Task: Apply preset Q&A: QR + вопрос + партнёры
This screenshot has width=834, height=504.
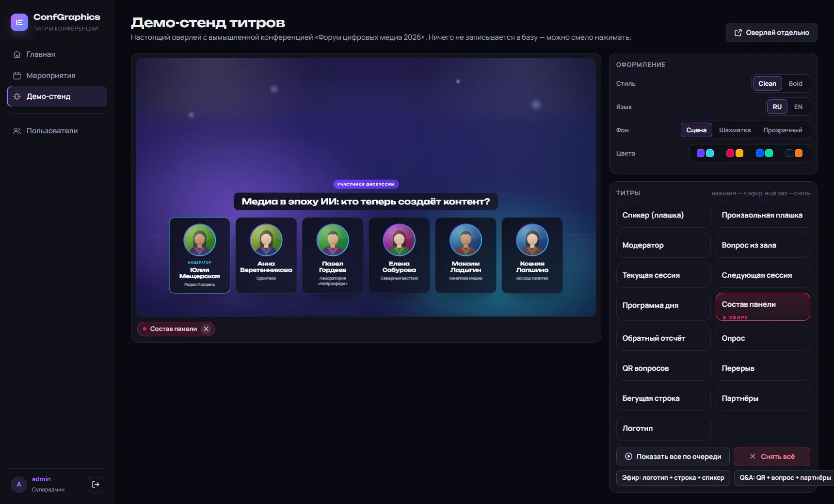Action: point(784,478)
